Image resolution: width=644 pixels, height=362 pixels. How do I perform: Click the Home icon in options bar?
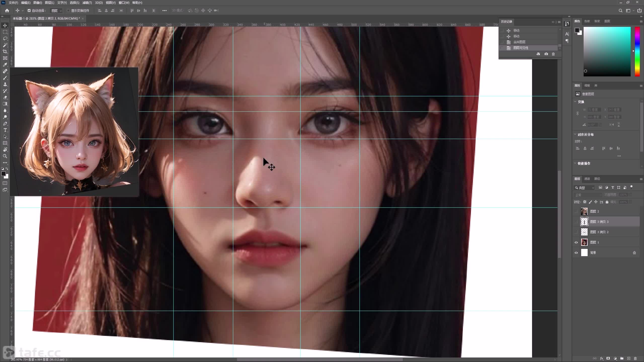(7, 11)
